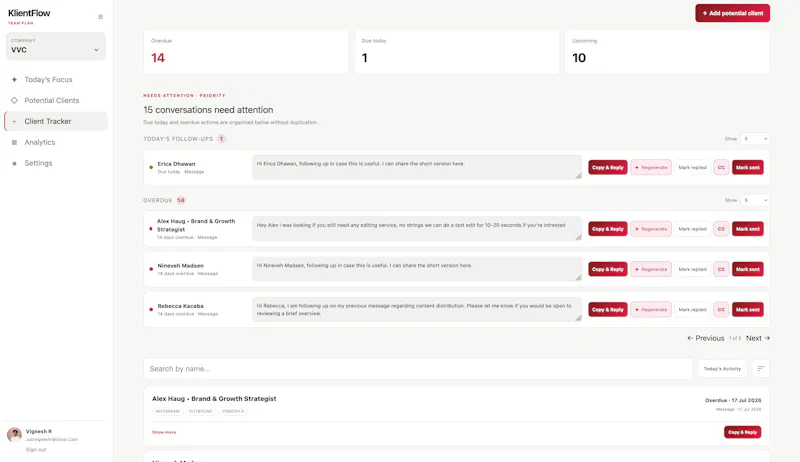Mark Rebecca Kacaba message sent

(x=747, y=310)
